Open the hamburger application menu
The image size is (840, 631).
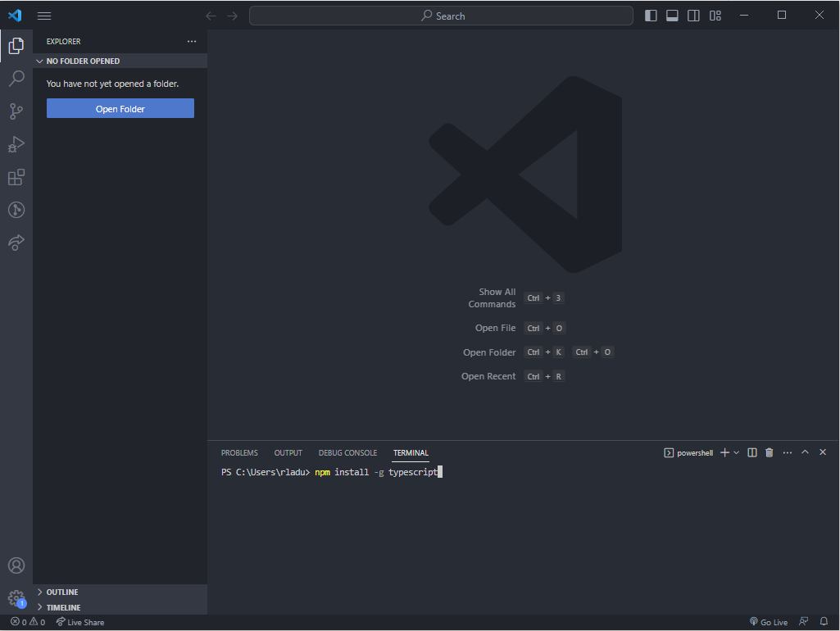tap(44, 16)
